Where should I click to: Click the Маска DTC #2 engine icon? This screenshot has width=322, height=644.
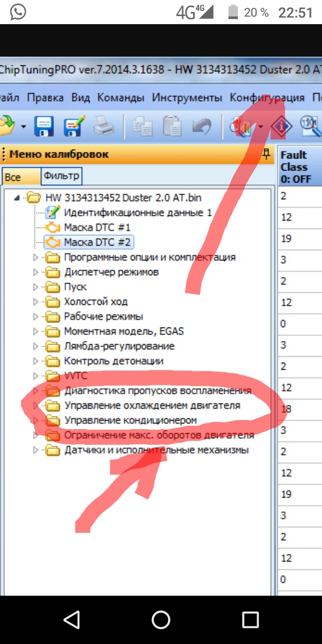pos(53,243)
